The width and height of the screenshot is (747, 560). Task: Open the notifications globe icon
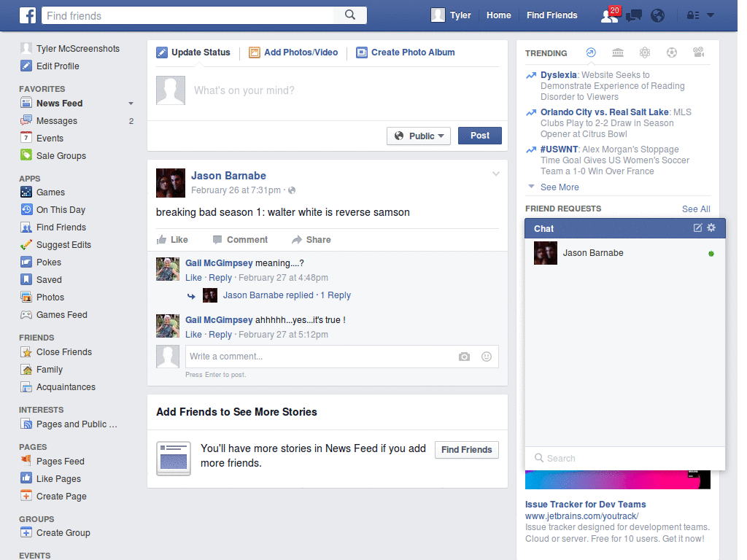coord(658,16)
